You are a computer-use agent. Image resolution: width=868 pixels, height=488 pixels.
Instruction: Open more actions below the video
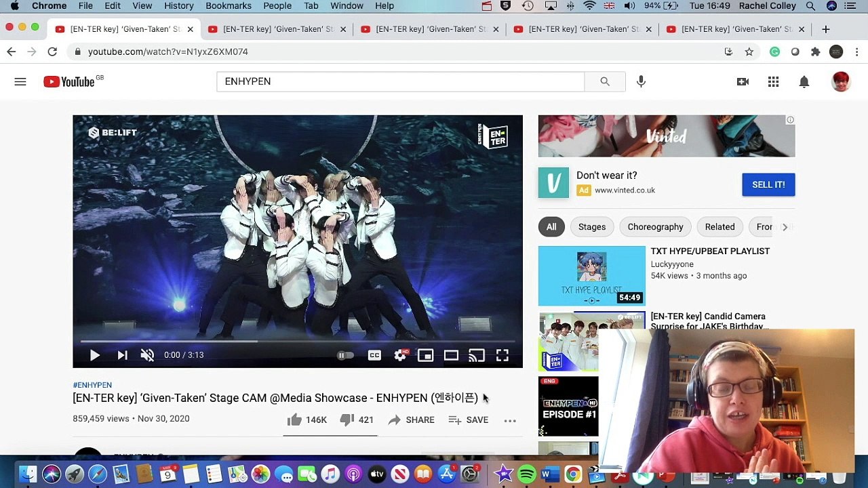(x=510, y=420)
